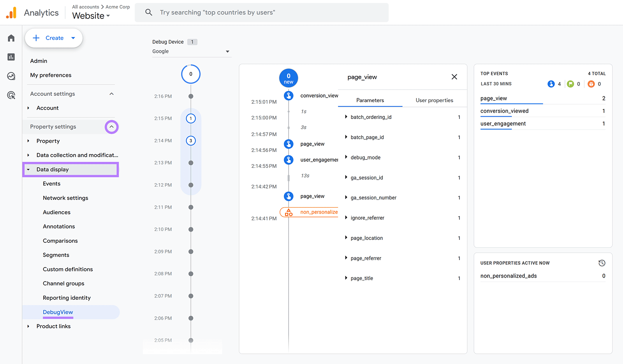Open Network settings in sidebar
This screenshot has height=364, width=623.
click(x=65, y=198)
